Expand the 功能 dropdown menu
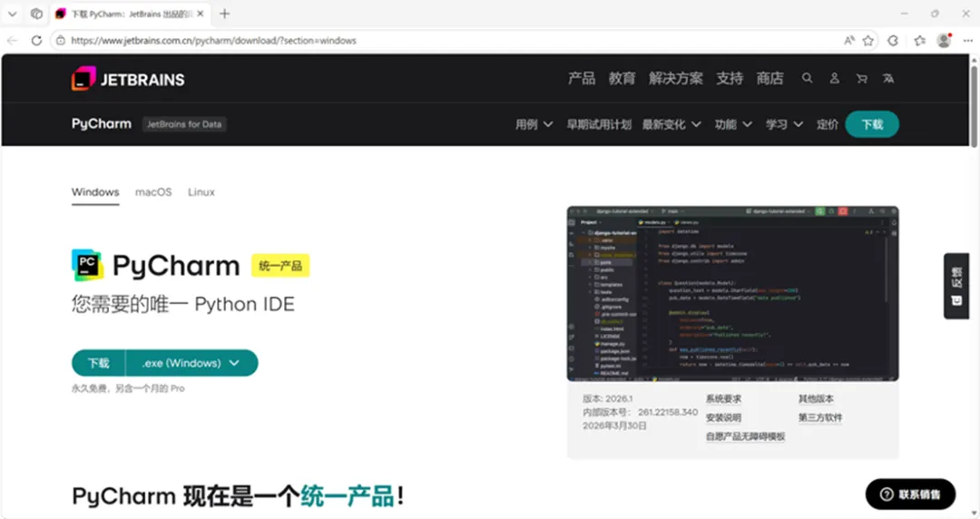 733,124
